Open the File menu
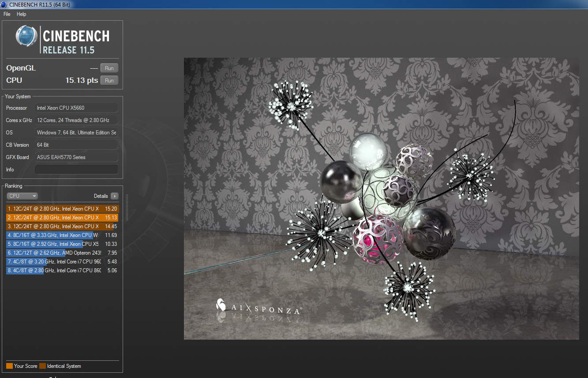The image size is (588, 378). (7, 14)
